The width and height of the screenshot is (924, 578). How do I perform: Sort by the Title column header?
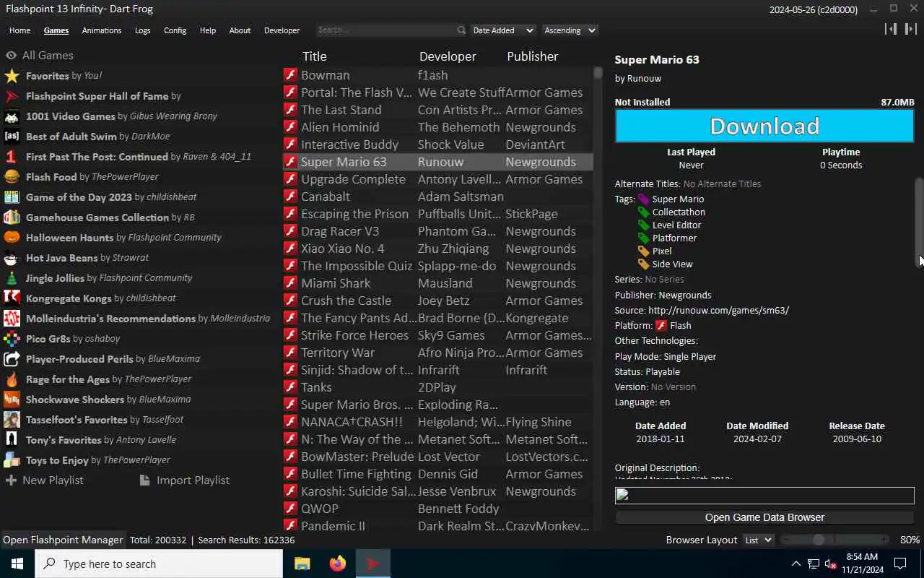coord(314,56)
